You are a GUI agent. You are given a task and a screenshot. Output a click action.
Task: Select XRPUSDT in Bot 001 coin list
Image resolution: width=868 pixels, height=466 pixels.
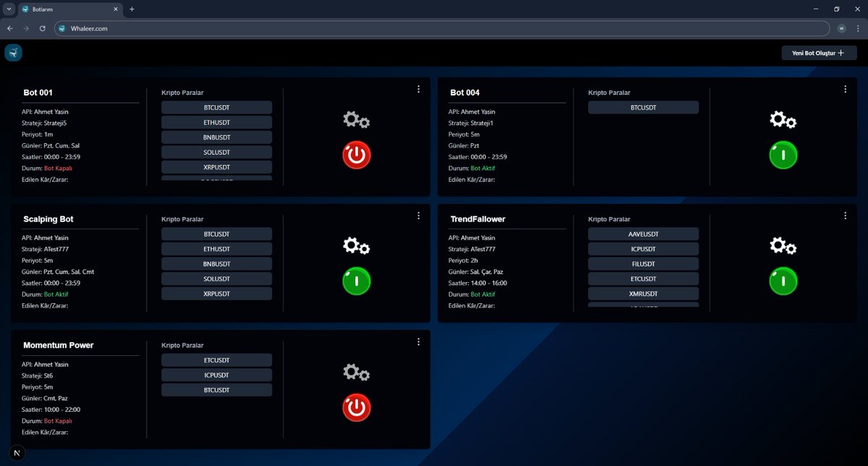click(x=217, y=167)
